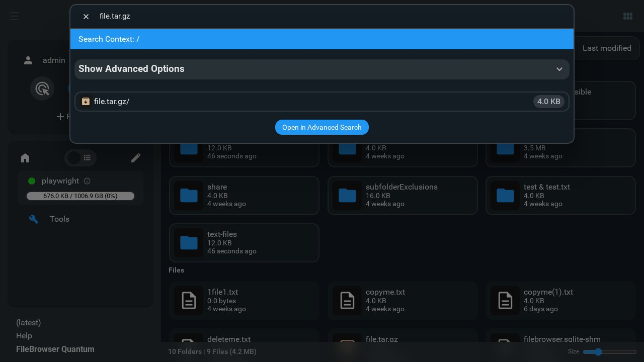Sort by Last modified
Screen dimensions: 644x362
pyautogui.click(x=607, y=48)
